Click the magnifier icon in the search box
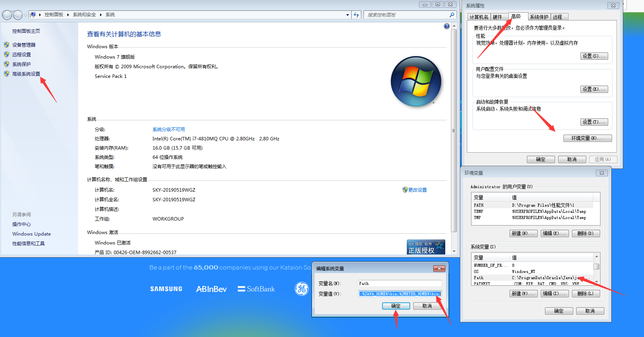Viewport: 644px width, 337px height. [452, 15]
